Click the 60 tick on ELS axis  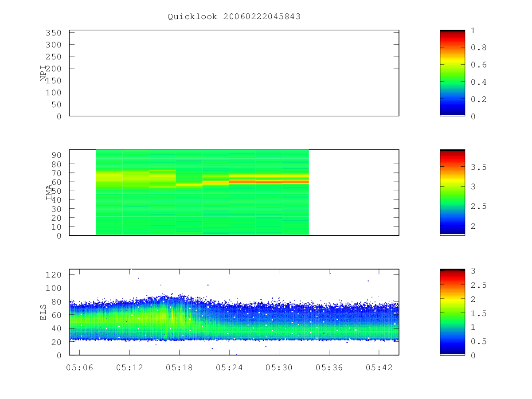[x=55, y=315]
